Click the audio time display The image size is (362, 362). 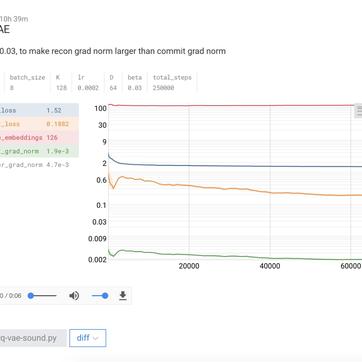pyautogui.click(x=11, y=296)
